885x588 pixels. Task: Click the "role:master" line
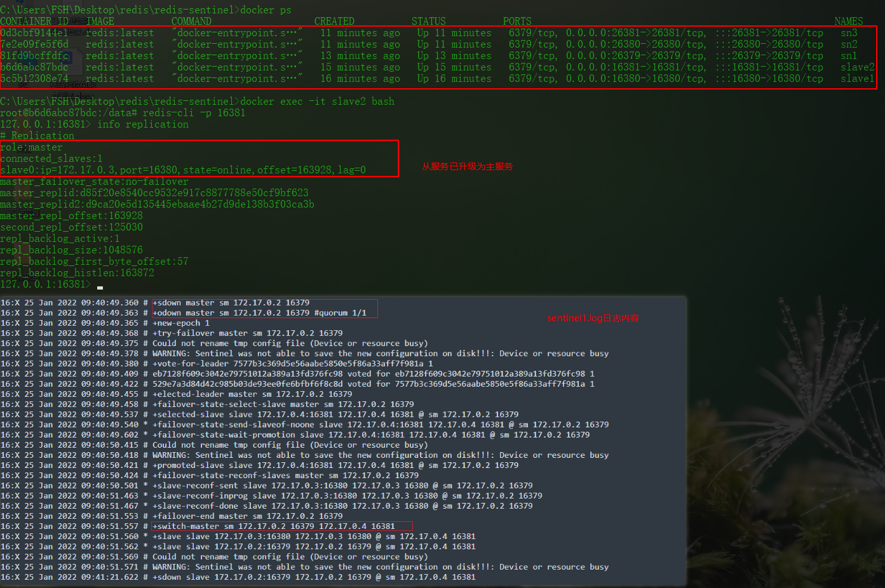click(x=31, y=147)
